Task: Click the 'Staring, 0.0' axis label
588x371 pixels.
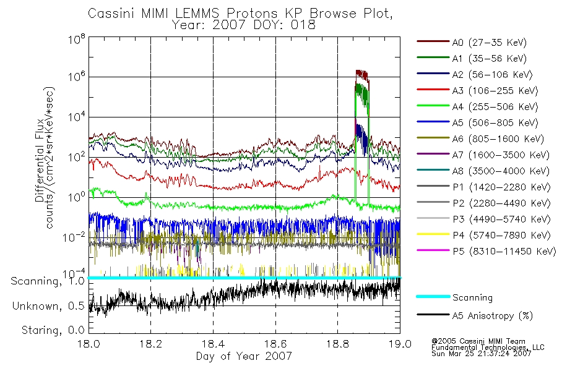Action: [53, 330]
